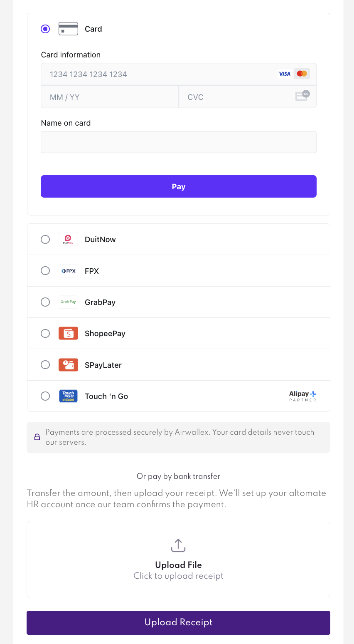Click the upload arrow icon above Upload File
The width and height of the screenshot is (354, 644).
178,545
